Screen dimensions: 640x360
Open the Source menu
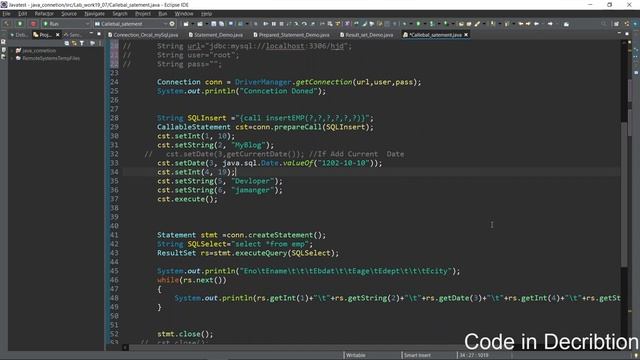[69, 13]
